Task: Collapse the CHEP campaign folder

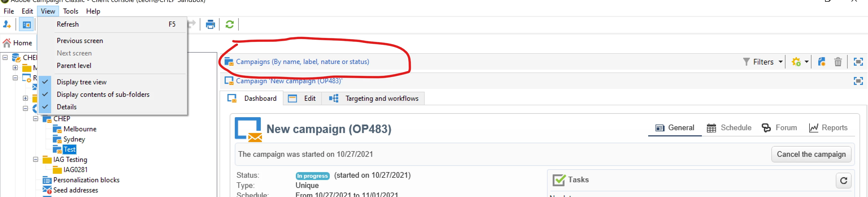Action: coord(35,119)
